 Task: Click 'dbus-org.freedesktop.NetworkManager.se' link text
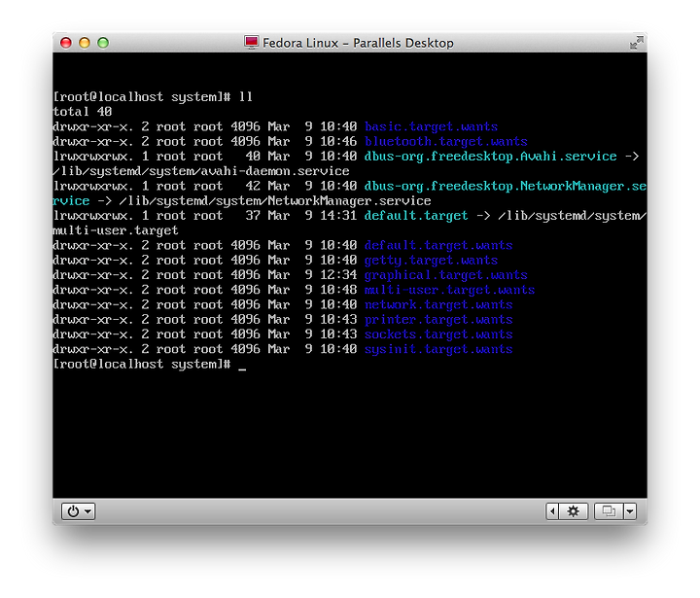click(506, 187)
